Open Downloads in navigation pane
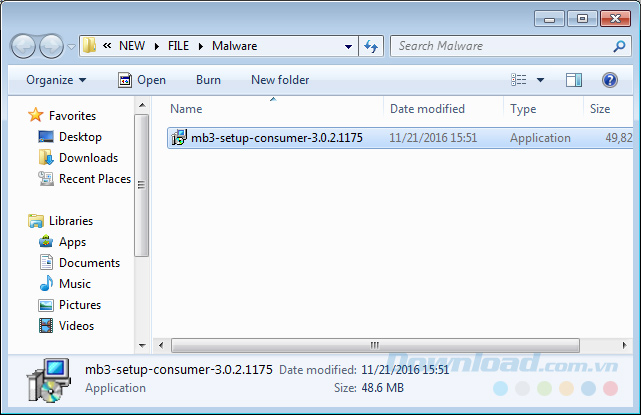Screen dimensions: 641x415 88,158
